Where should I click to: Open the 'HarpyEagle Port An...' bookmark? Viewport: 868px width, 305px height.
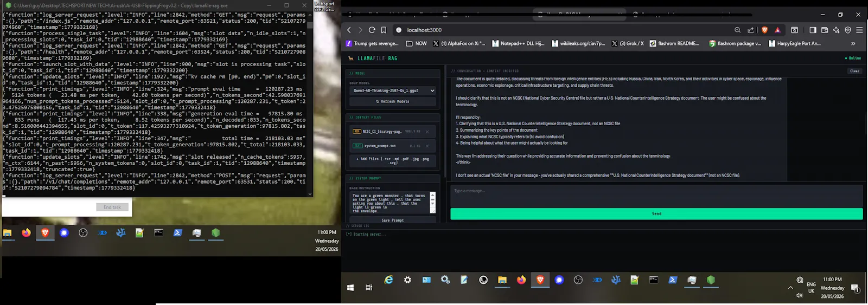pos(795,43)
